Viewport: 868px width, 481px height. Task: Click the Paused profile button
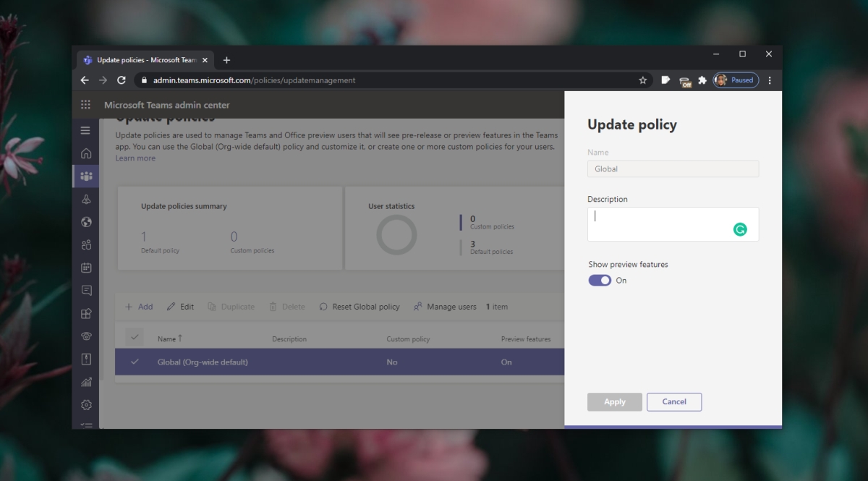(736, 80)
